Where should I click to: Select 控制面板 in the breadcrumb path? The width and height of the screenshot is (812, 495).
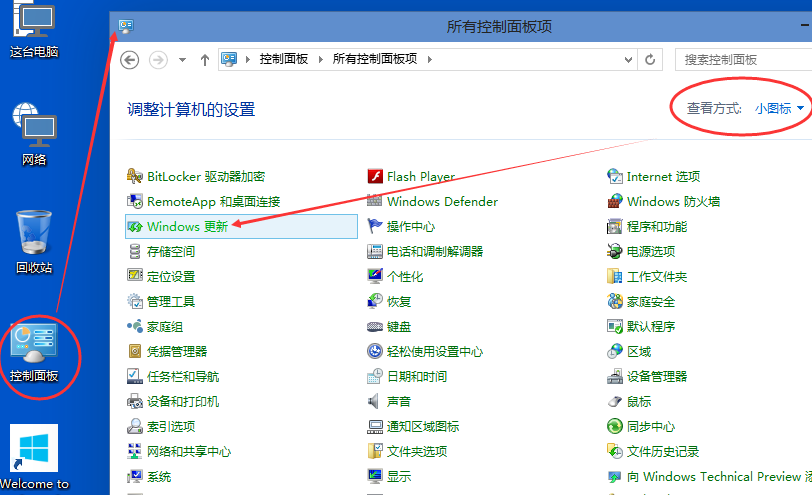click(x=285, y=60)
